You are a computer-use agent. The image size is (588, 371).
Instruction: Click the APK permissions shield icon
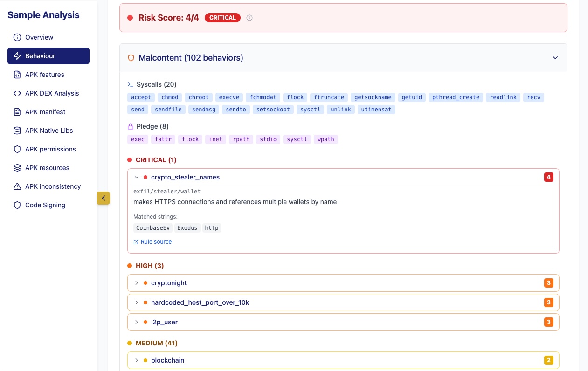coord(18,149)
